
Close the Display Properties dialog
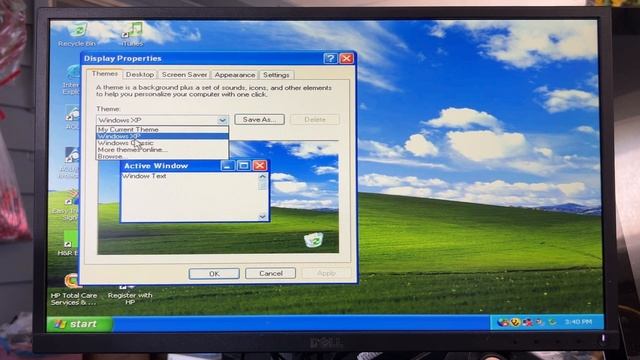click(347, 58)
